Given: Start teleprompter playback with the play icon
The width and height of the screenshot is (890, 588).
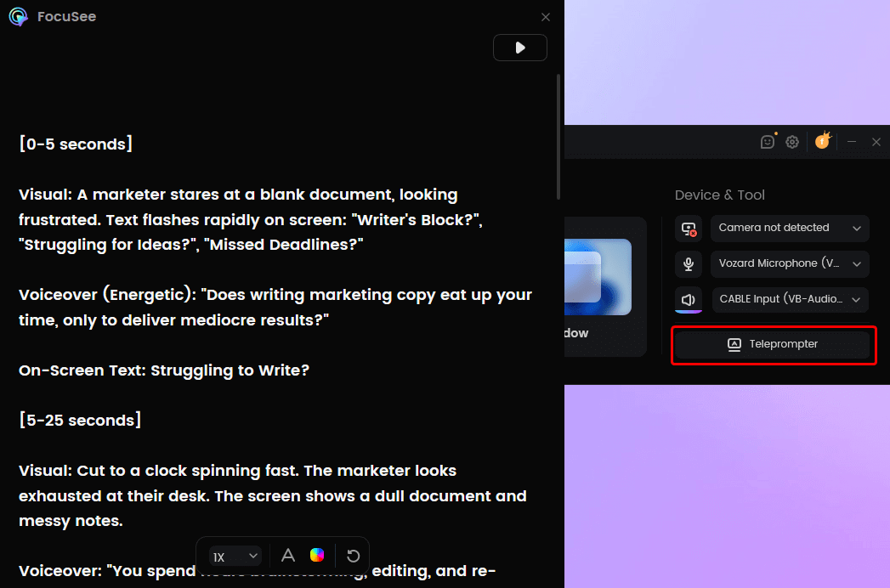Looking at the screenshot, I should click(519, 48).
